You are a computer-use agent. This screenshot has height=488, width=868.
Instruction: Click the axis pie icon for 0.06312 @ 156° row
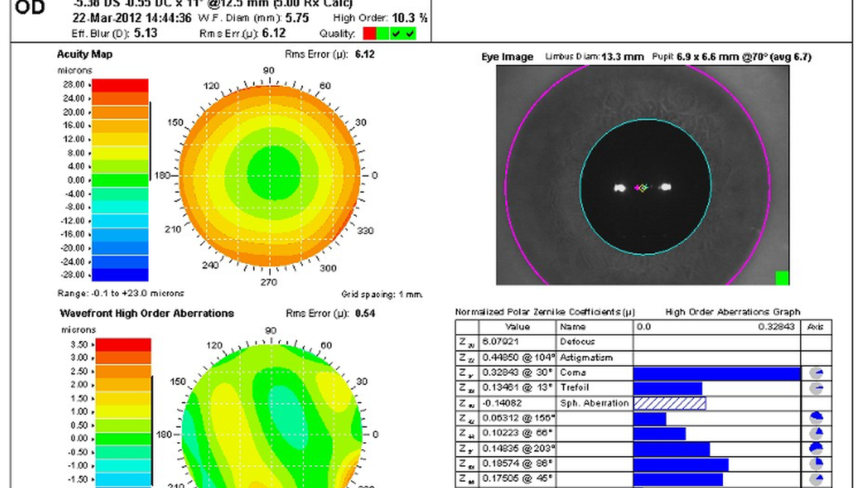point(816,418)
